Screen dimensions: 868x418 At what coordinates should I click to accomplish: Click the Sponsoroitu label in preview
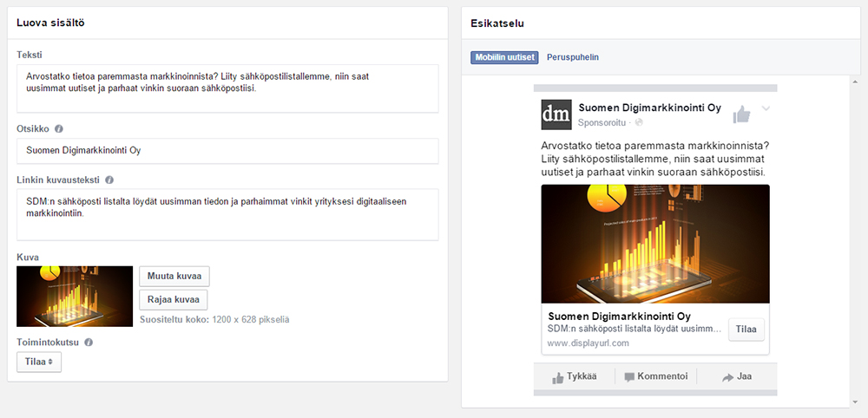(x=602, y=123)
